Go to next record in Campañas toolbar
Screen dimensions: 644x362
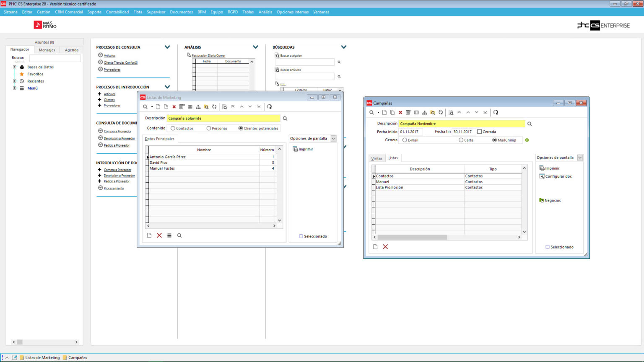point(476,112)
